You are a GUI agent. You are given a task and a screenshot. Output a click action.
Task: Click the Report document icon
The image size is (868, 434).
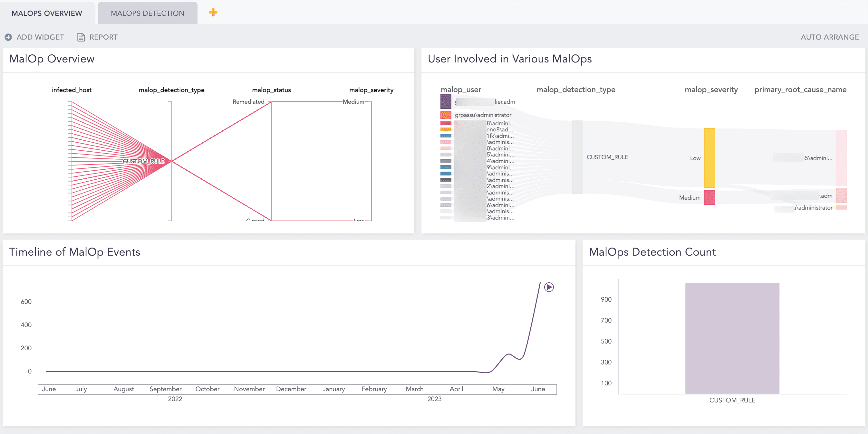click(x=81, y=37)
